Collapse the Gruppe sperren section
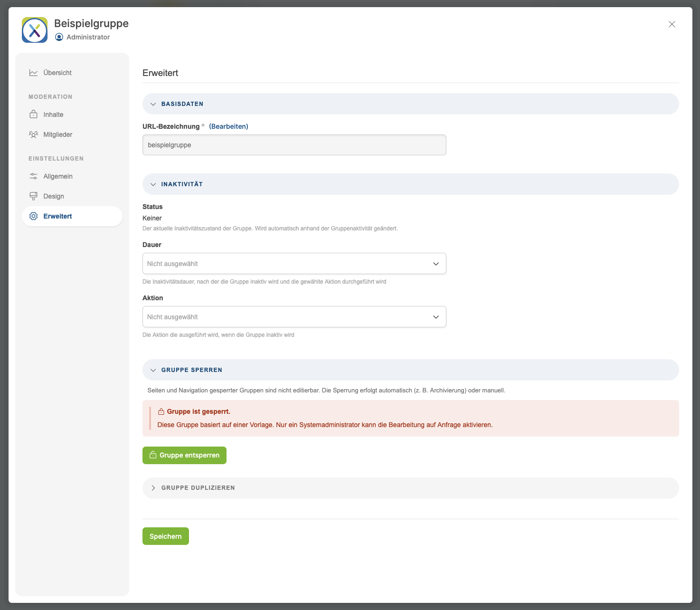The image size is (700, 610). tap(153, 370)
